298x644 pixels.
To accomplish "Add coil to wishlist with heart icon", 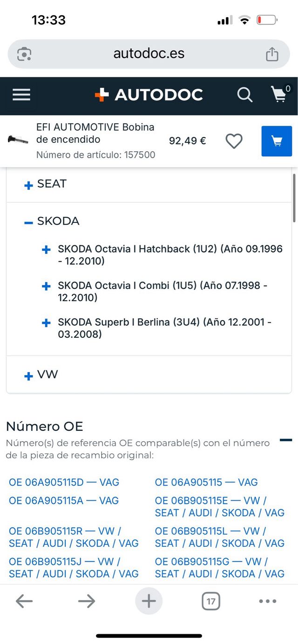I will [x=234, y=141].
